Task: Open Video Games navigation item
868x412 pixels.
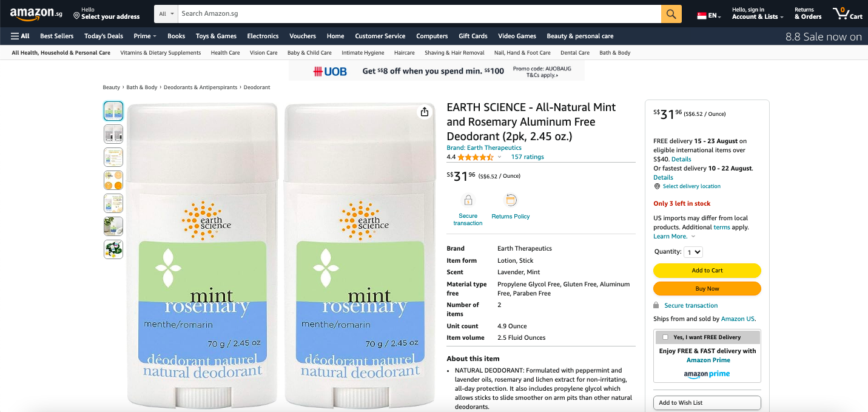Action: [517, 36]
